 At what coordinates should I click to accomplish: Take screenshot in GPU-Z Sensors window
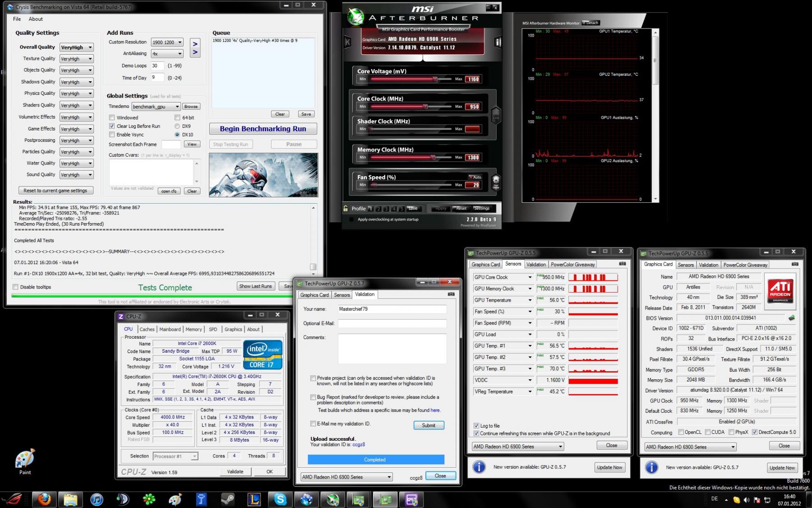click(622, 264)
